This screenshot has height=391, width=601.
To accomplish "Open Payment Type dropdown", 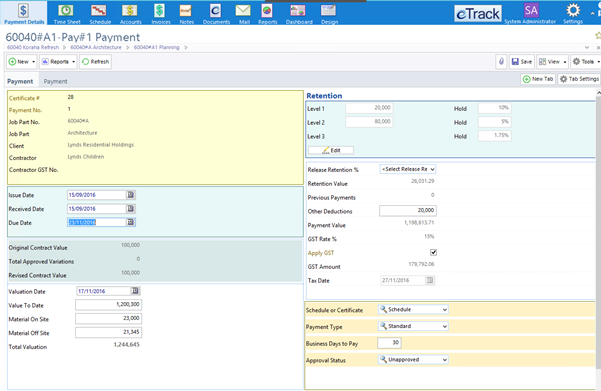I will click(413, 326).
